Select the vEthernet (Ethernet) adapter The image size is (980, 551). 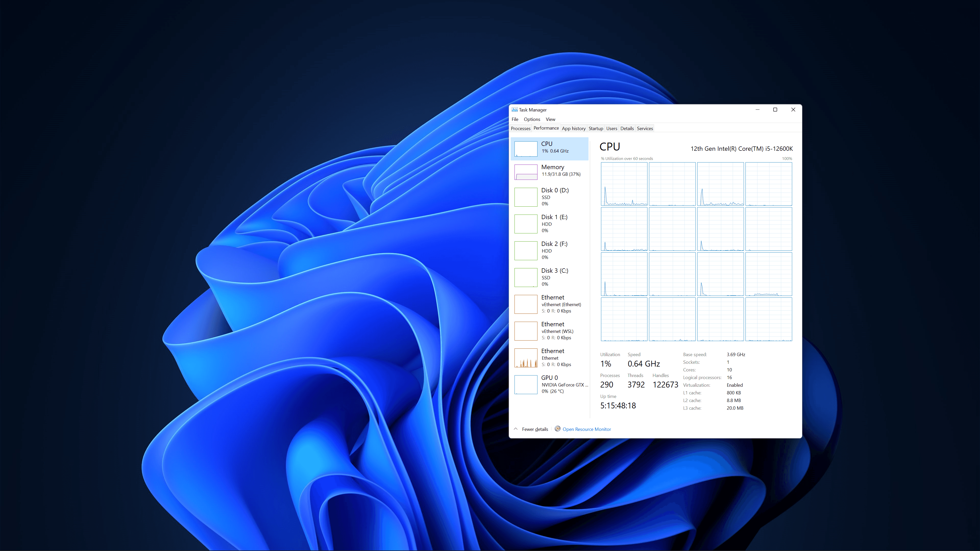coord(550,304)
